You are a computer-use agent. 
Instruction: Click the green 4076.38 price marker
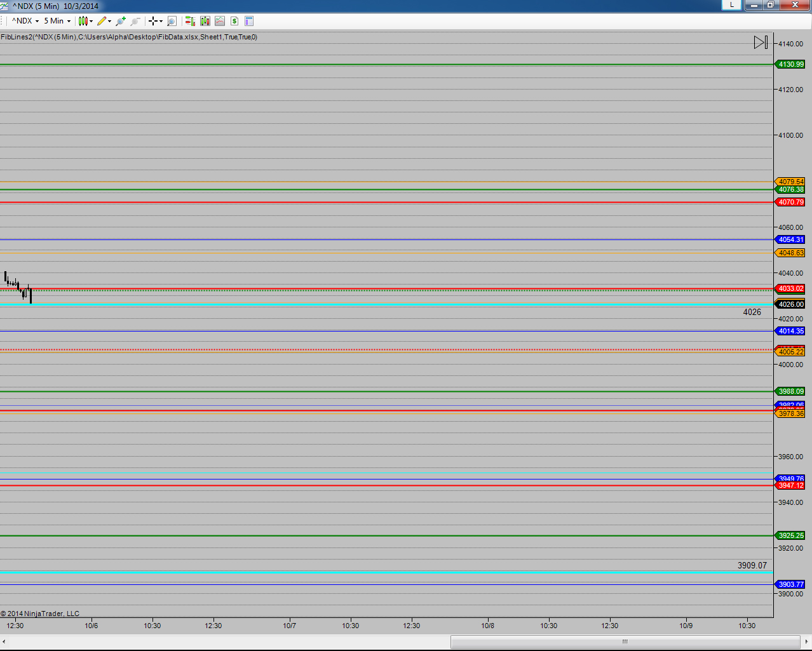coord(790,189)
